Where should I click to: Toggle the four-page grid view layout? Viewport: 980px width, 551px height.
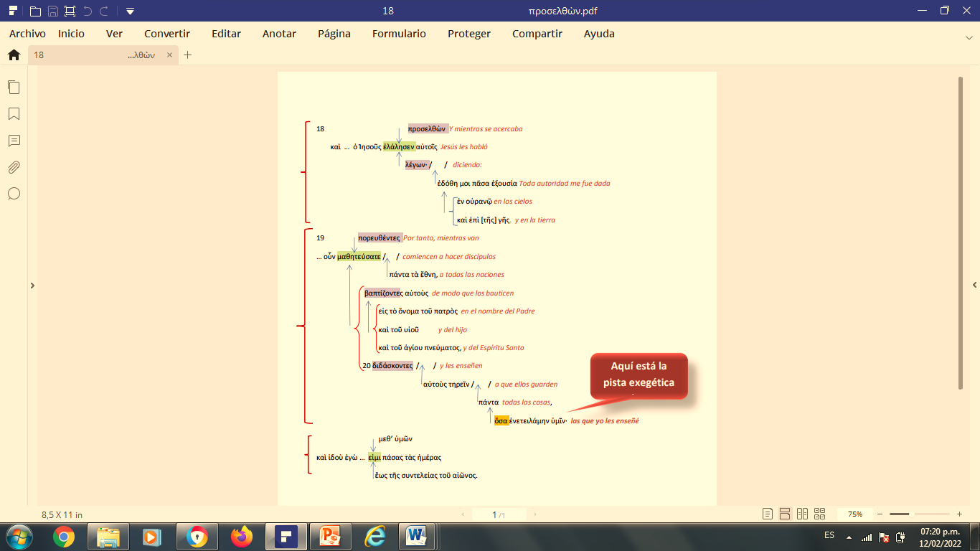pos(820,514)
